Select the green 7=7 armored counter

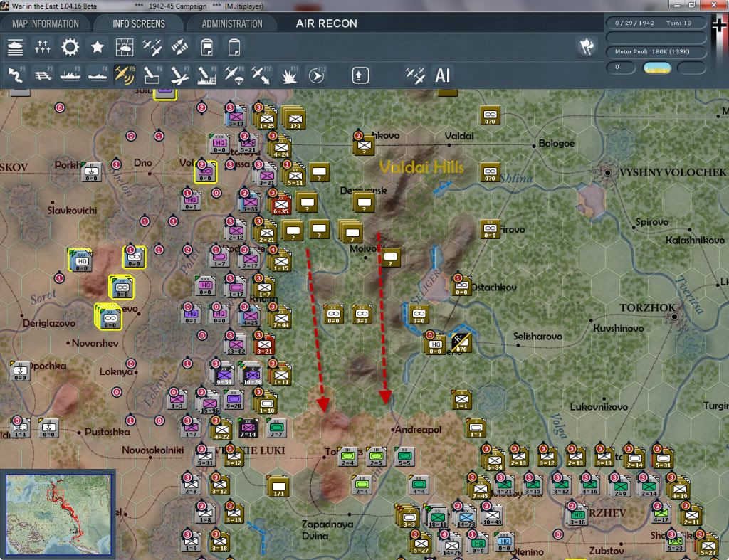276,428
